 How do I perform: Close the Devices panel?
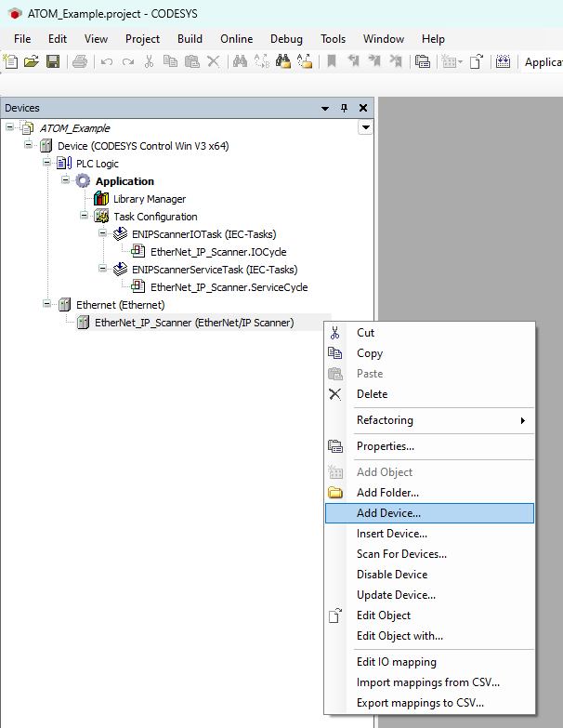point(363,108)
